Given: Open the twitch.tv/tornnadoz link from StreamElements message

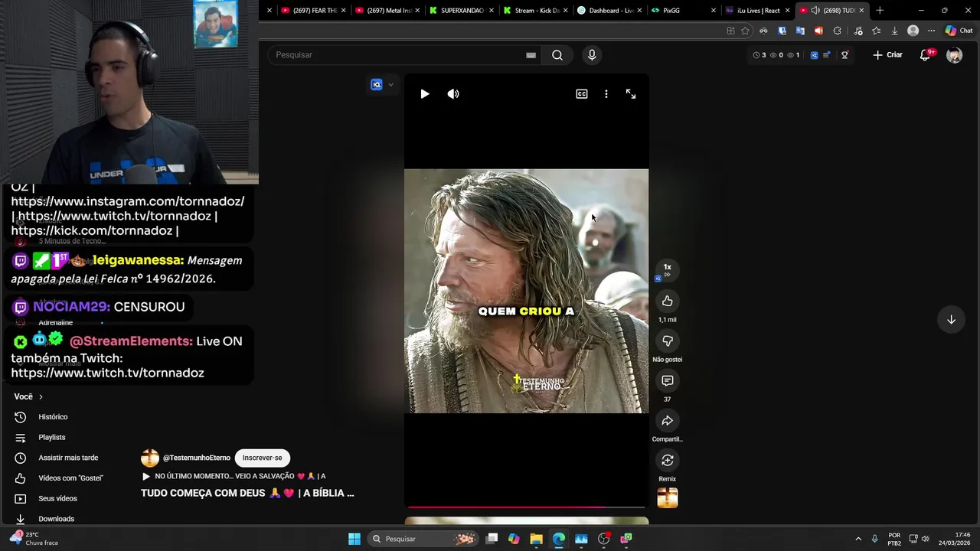Looking at the screenshot, I should pos(107,373).
